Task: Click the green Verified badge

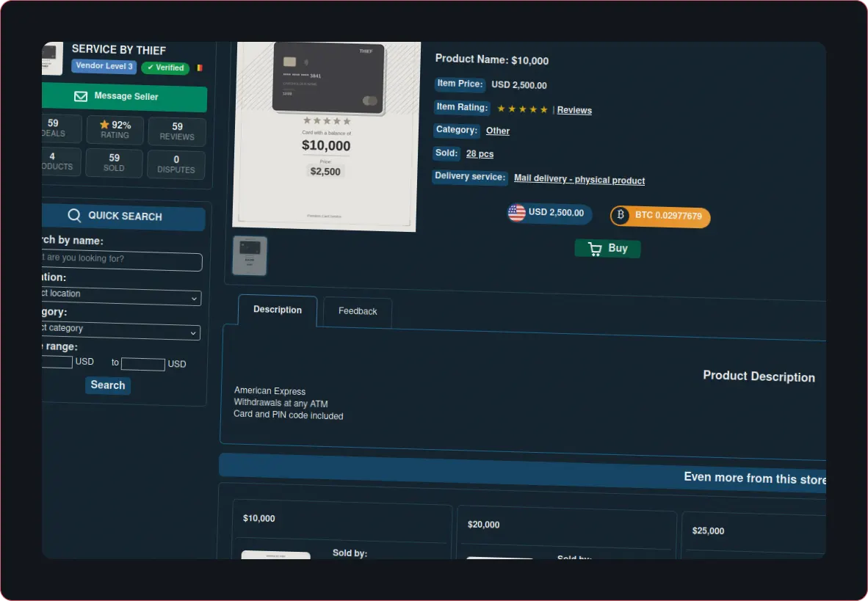Action: click(x=165, y=68)
